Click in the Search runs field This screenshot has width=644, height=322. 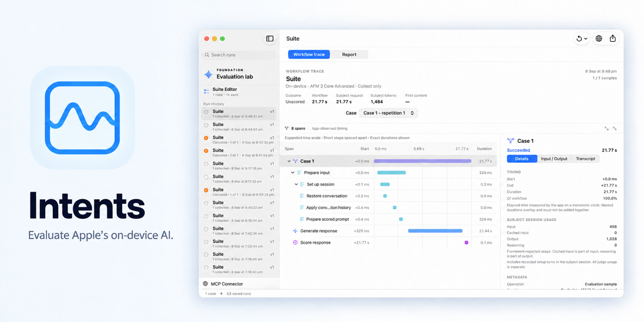pyautogui.click(x=239, y=55)
